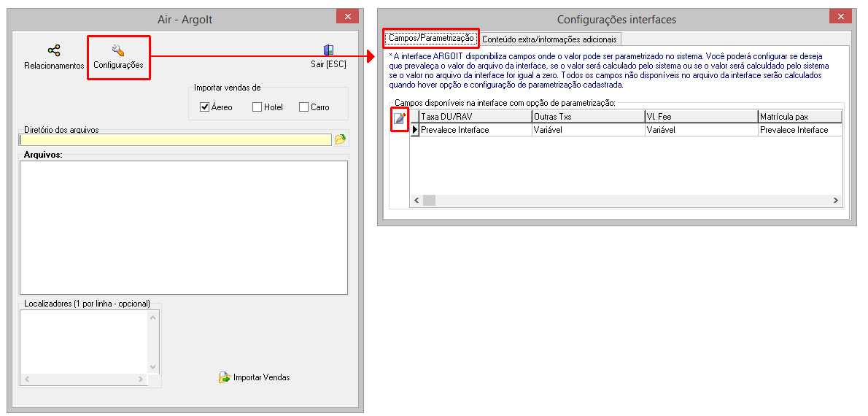Select the grid row indicator arrow
Screen dimensions: 868x416
(414, 130)
